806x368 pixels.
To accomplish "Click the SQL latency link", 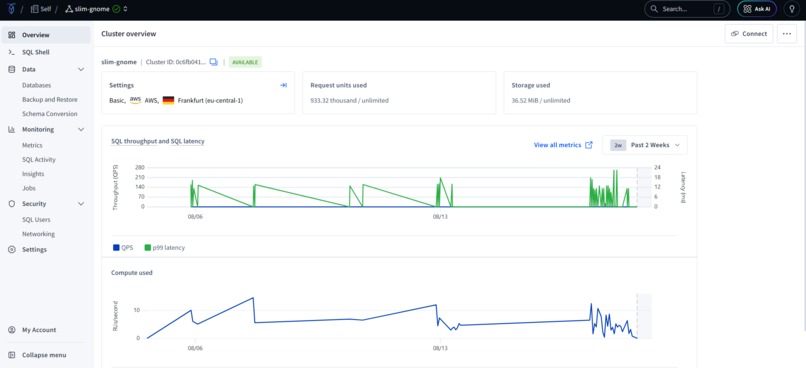I will 187,141.
